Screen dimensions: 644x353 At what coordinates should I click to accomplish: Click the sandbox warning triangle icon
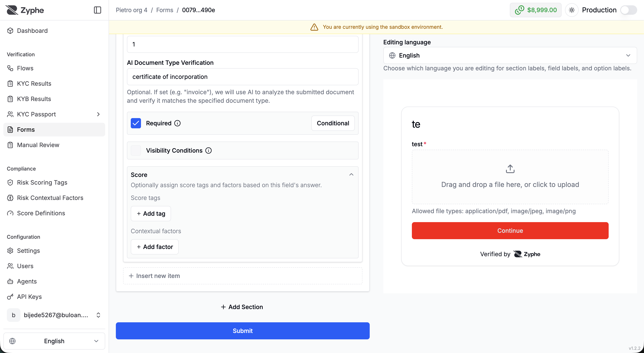click(314, 27)
